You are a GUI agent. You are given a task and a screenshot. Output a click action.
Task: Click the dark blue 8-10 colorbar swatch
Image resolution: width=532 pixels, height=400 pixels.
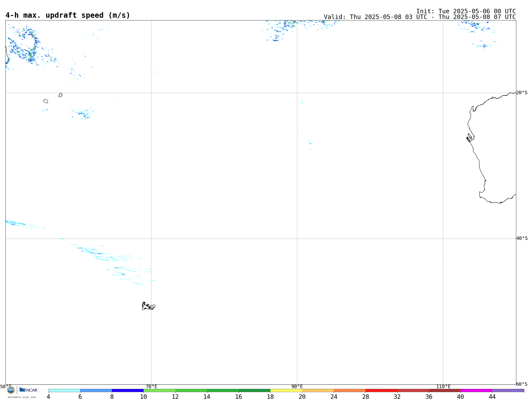coord(128,390)
